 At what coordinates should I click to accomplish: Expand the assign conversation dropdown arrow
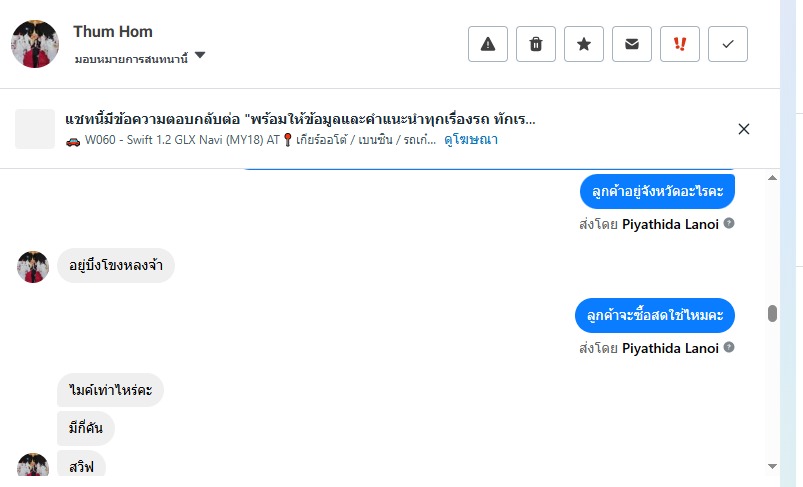[x=200, y=55]
